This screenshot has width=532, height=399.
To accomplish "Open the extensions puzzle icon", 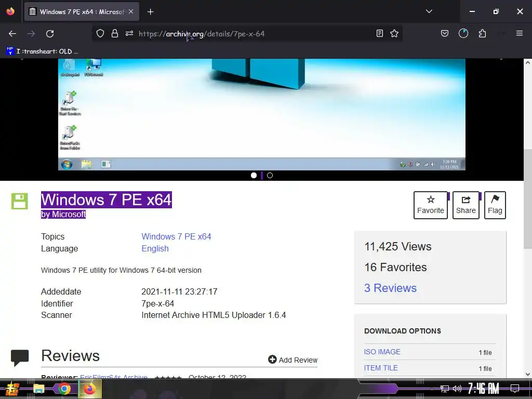I will click(482, 33).
